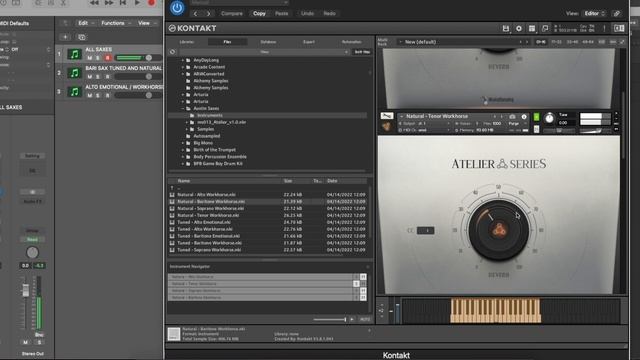640x360 pixels.
Task: Mute the ALL SAXES track
Action: click(x=89, y=58)
